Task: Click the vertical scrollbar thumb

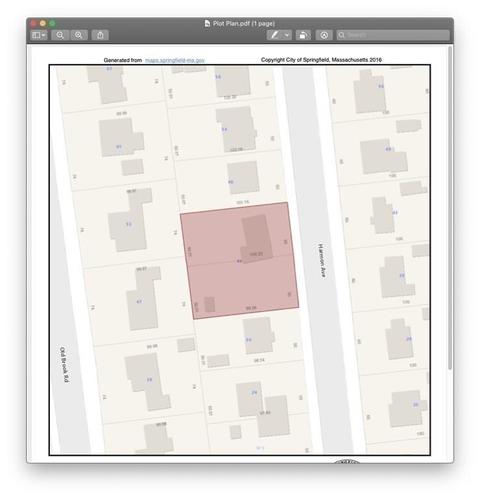Action: 450,208
